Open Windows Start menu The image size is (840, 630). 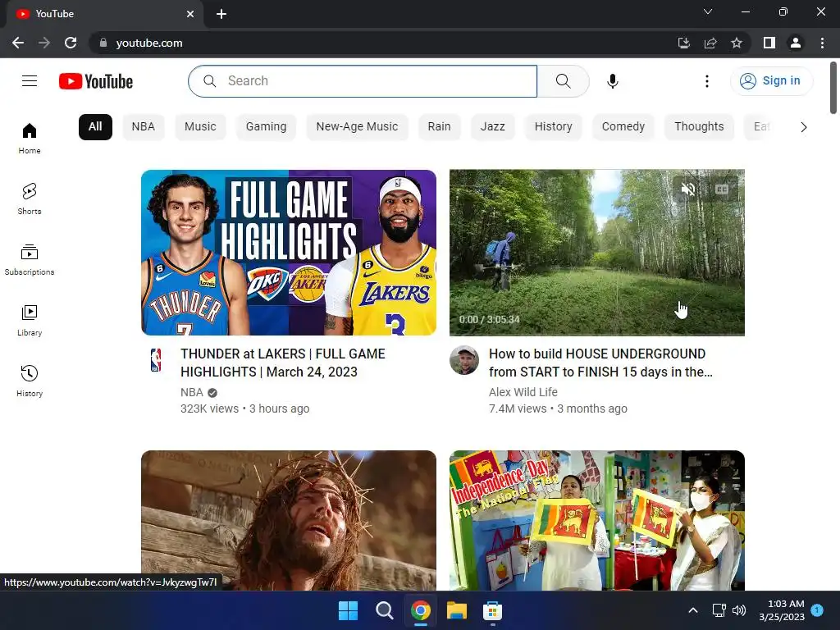(x=348, y=610)
